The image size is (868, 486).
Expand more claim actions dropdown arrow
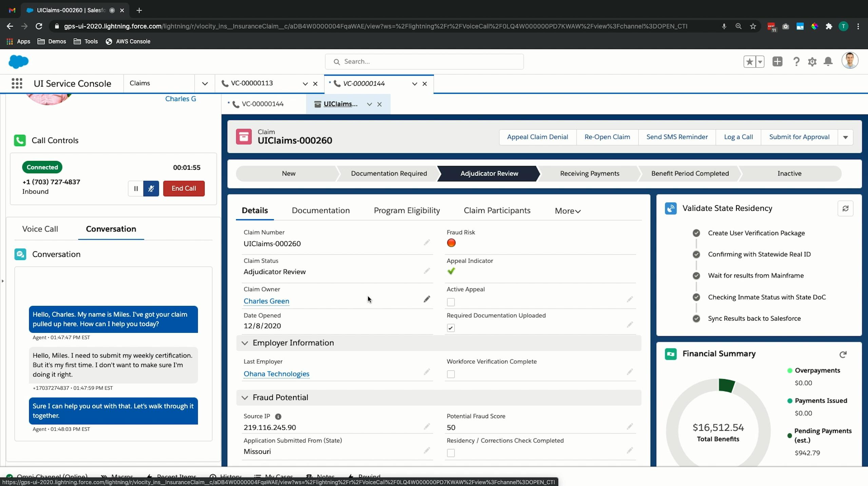coord(845,137)
